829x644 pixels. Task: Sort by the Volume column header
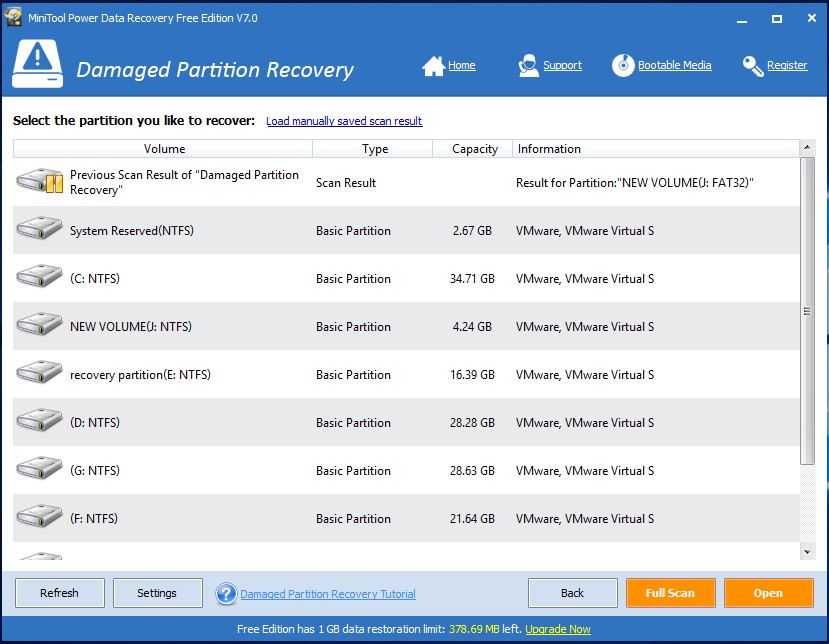click(163, 149)
